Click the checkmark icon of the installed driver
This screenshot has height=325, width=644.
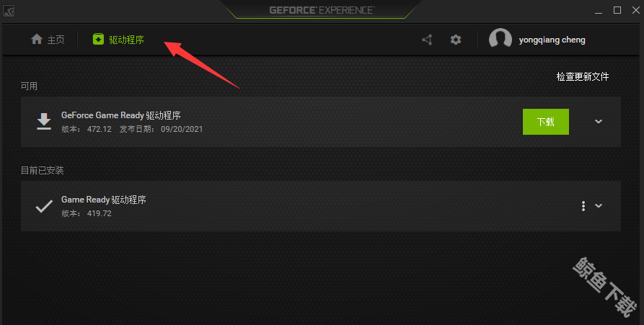click(x=44, y=206)
